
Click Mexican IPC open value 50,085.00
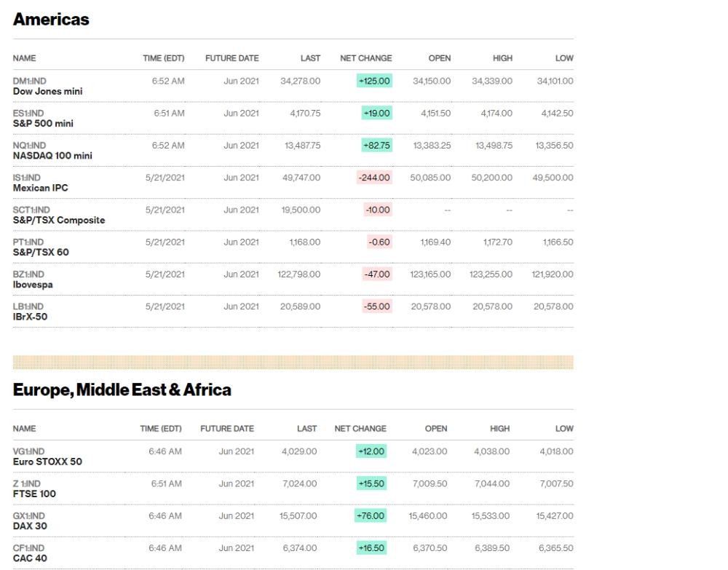pyautogui.click(x=430, y=178)
